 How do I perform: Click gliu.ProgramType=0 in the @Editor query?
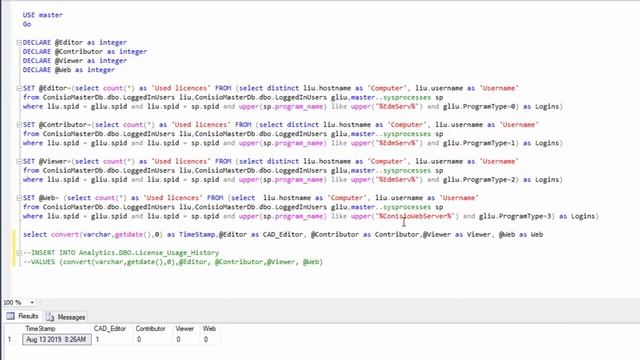(479, 107)
